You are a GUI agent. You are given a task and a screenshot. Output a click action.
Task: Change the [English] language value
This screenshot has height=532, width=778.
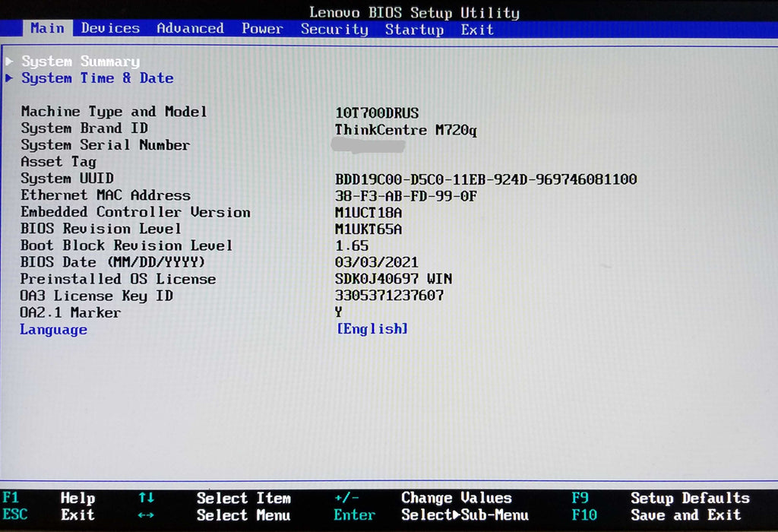pyautogui.click(x=372, y=328)
